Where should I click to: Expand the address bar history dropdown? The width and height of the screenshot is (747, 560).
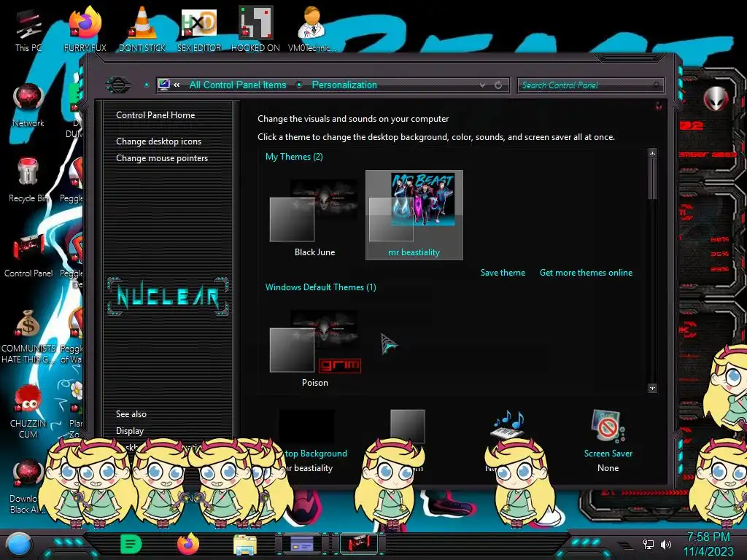click(x=482, y=85)
